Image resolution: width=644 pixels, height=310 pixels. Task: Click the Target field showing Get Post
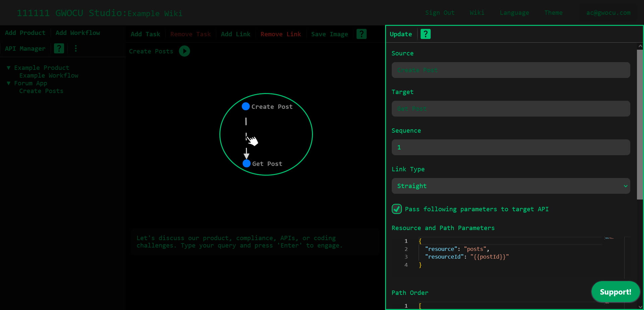point(511,108)
